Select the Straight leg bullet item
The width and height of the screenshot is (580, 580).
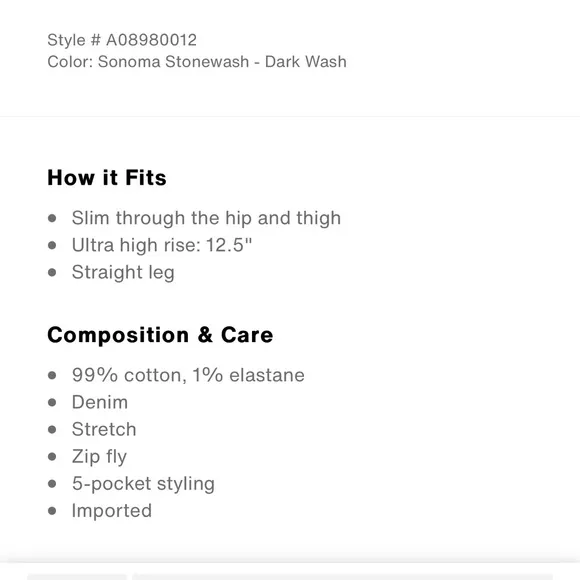pos(123,273)
